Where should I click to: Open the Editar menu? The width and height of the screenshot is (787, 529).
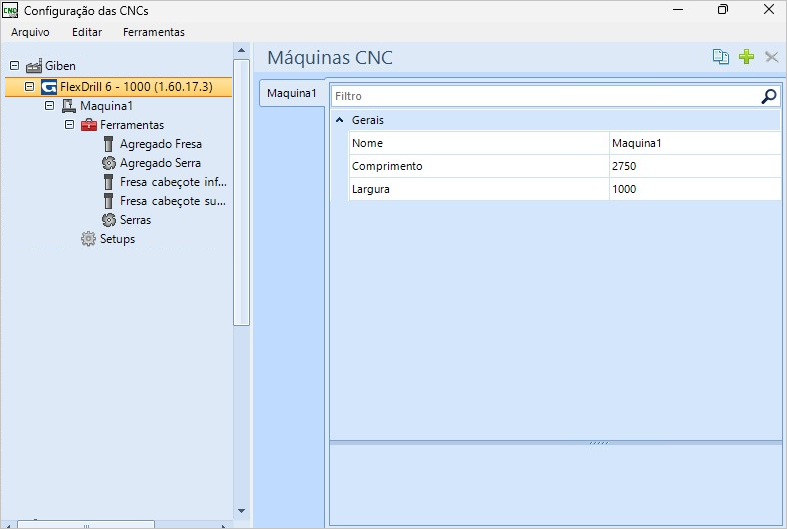(x=87, y=32)
